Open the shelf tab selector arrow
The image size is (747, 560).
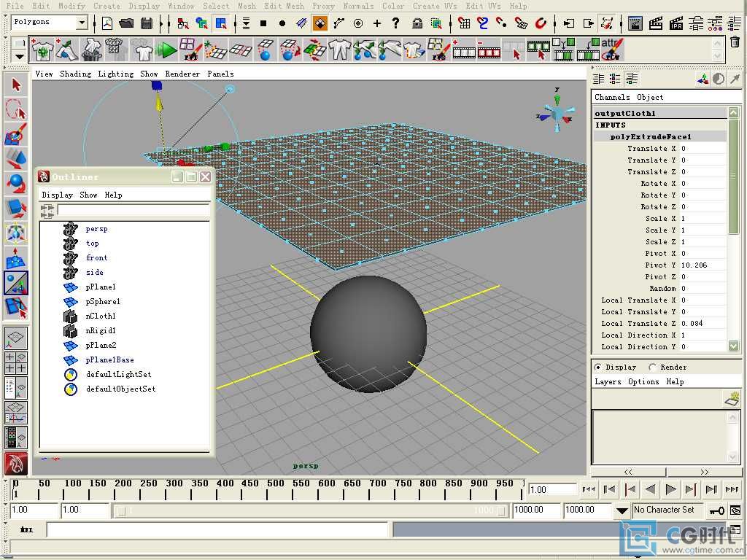(19, 57)
